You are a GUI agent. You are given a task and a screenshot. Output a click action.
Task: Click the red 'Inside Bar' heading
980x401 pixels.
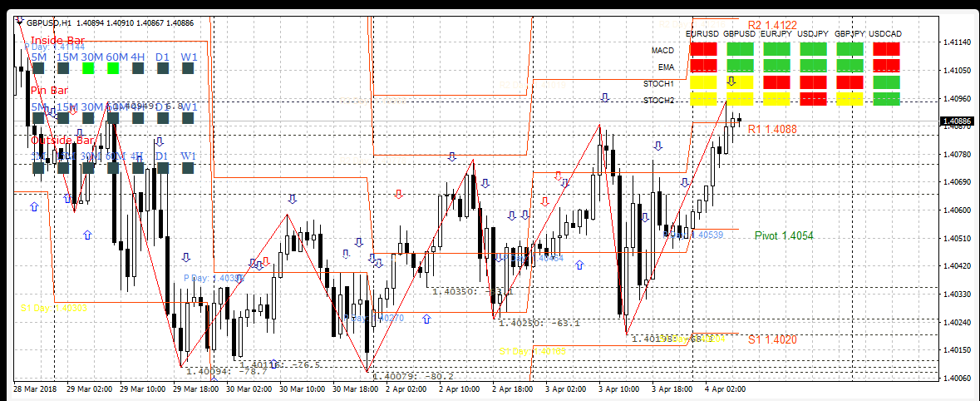tap(57, 41)
